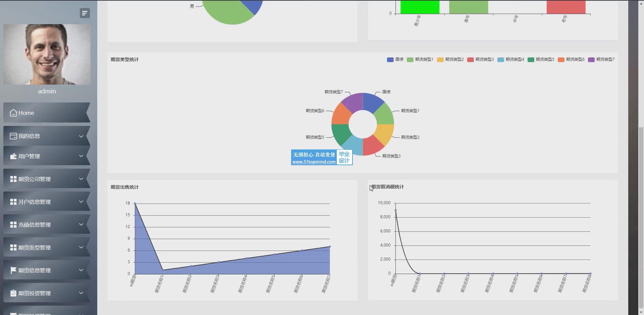Expand the 我的信息 submenu chevron

tap(81, 136)
